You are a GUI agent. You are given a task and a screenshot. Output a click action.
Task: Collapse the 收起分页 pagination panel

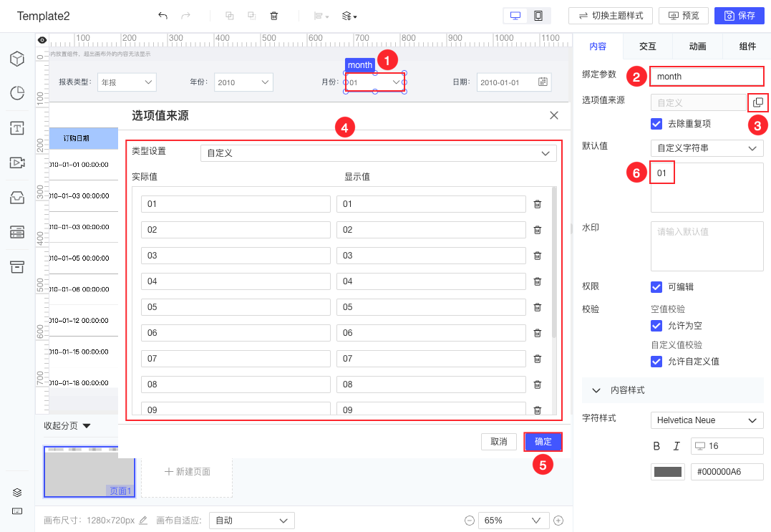pyautogui.click(x=67, y=426)
